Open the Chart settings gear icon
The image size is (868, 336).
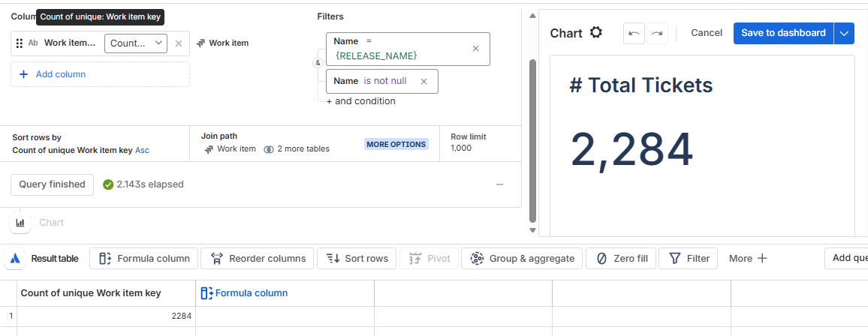coord(595,32)
